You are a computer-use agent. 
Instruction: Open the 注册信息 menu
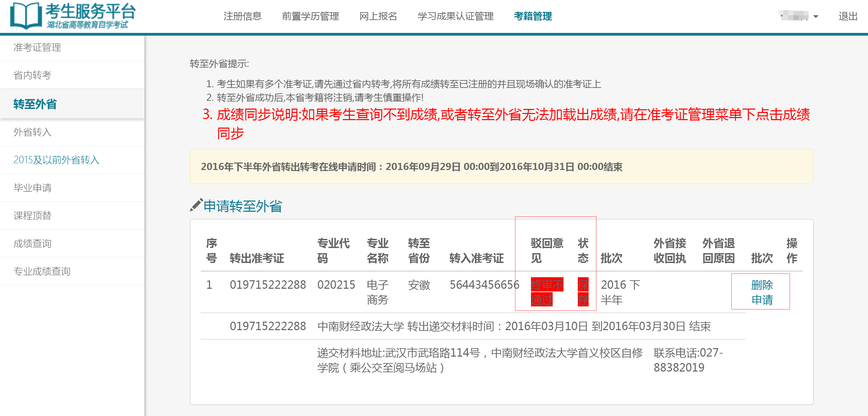tap(242, 16)
